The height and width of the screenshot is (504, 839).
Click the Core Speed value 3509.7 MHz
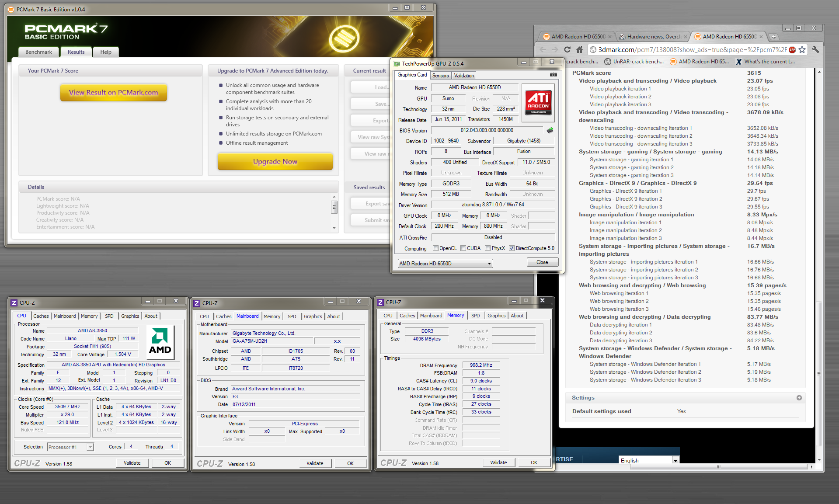coord(68,407)
